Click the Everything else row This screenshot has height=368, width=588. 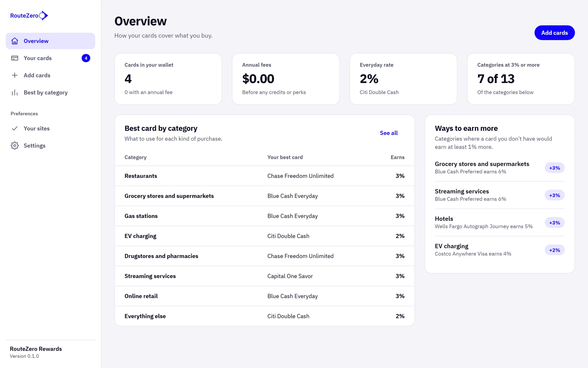click(x=265, y=316)
